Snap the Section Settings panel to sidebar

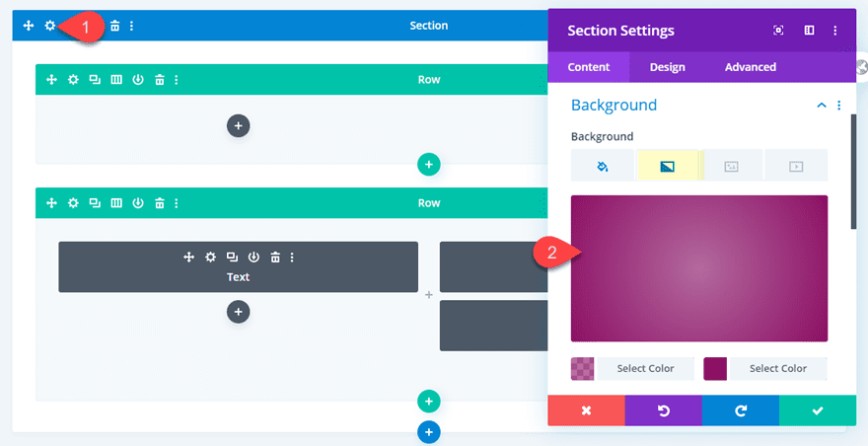[x=809, y=31]
